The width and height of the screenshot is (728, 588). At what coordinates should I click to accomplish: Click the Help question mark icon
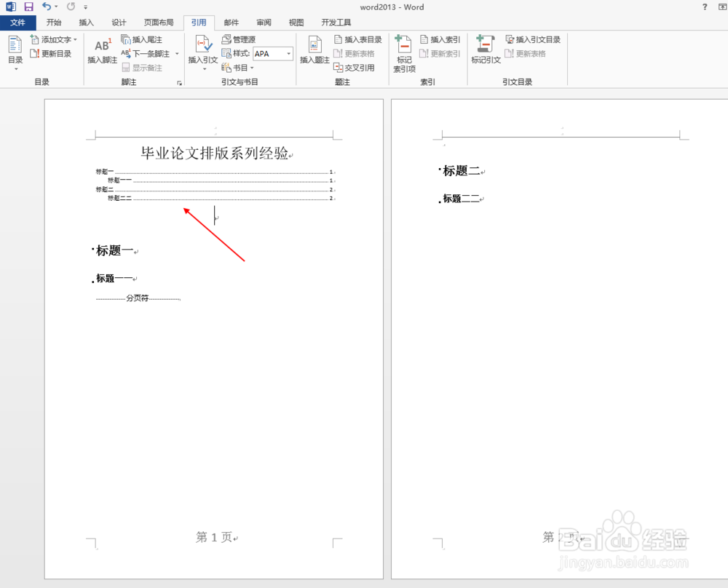[704, 7]
